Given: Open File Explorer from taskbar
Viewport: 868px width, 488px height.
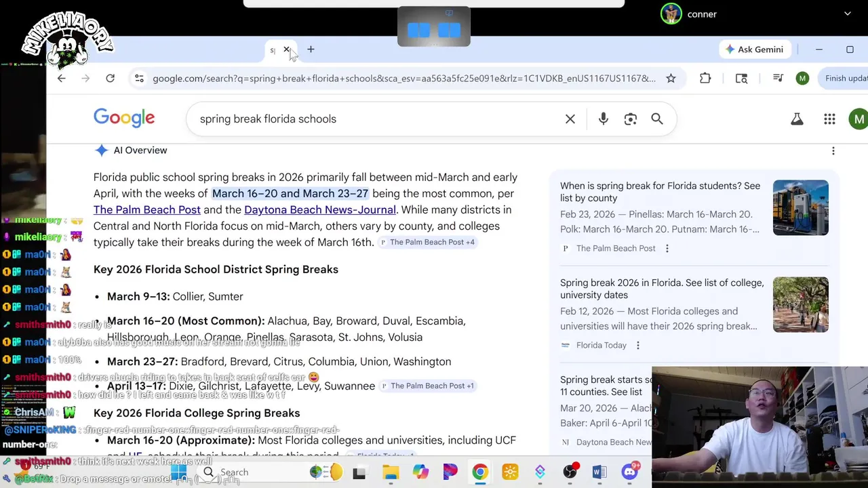Looking at the screenshot, I should [391, 472].
